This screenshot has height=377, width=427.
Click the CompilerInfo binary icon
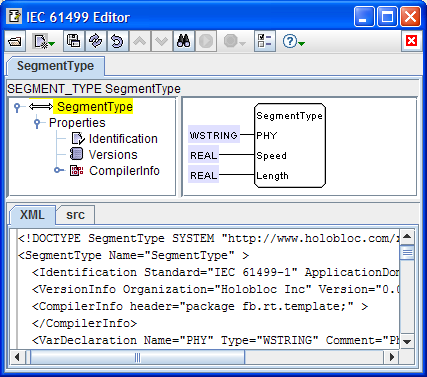coord(77,171)
